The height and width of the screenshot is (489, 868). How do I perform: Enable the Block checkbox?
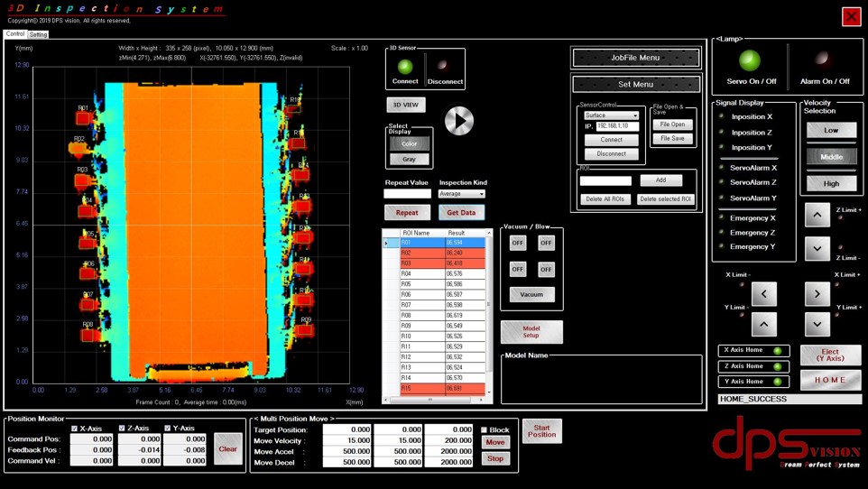485,430
